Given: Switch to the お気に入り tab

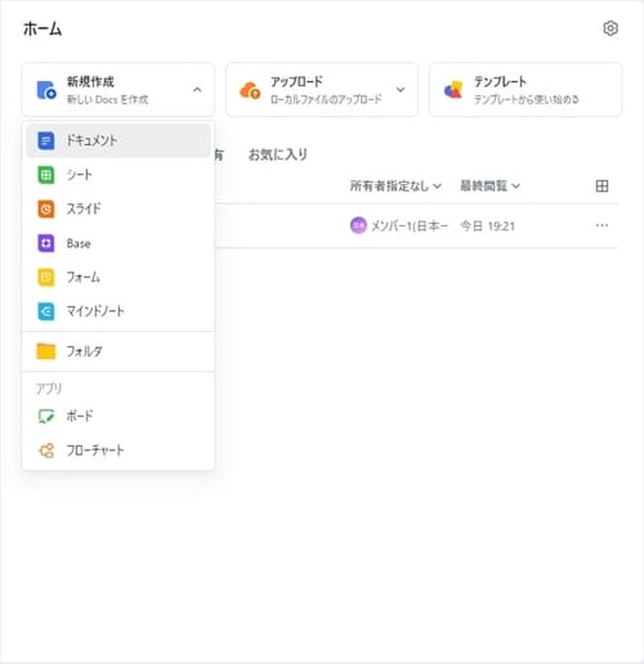Looking at the screenshot, I should [278, 154].
